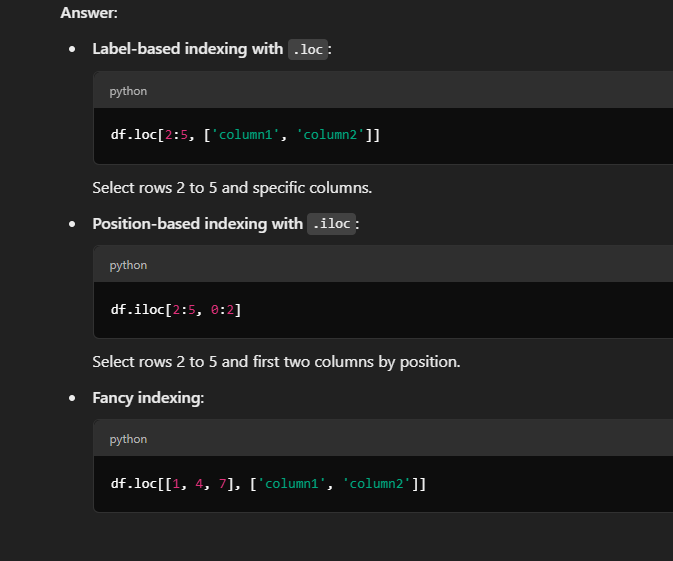This screenshot has height=561, width=673.
Task: Click code line df.iloc[2:5, 0:2]
Action: click(176, 309)
